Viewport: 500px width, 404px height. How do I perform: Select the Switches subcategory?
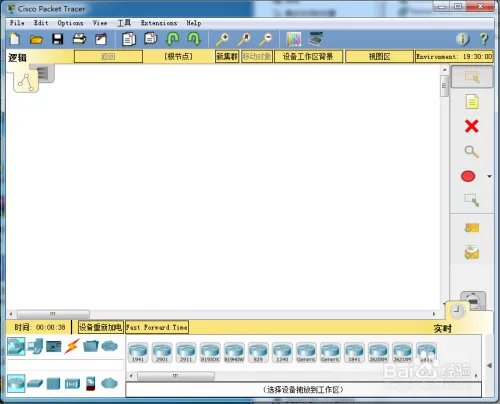point(35,384)
